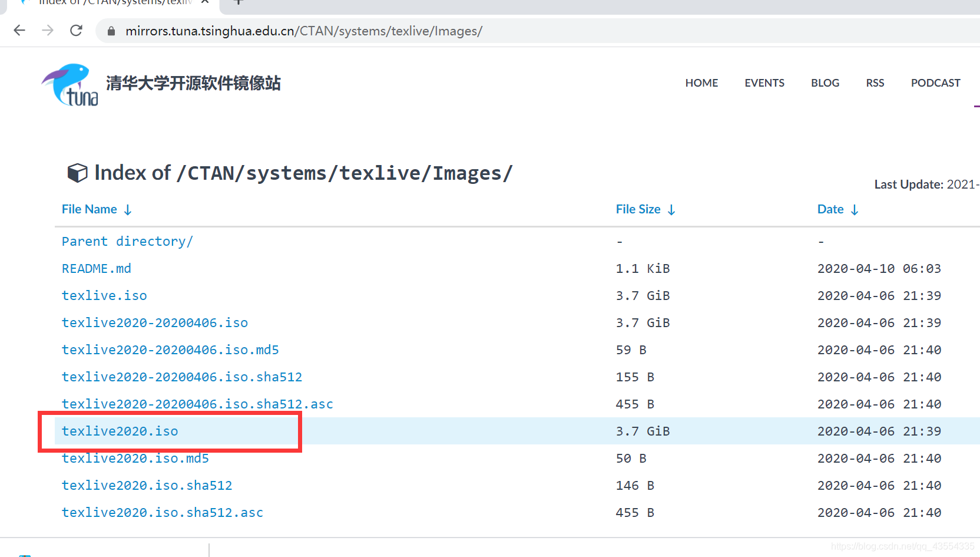Open the README.md file link
This screenshot has width=980, height=557.
(97, 269)
